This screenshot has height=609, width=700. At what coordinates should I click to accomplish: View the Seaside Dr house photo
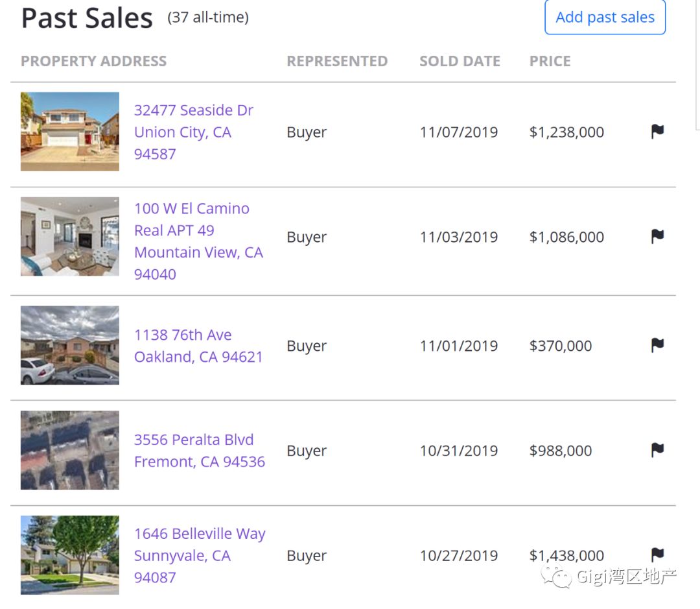[70, 132]
